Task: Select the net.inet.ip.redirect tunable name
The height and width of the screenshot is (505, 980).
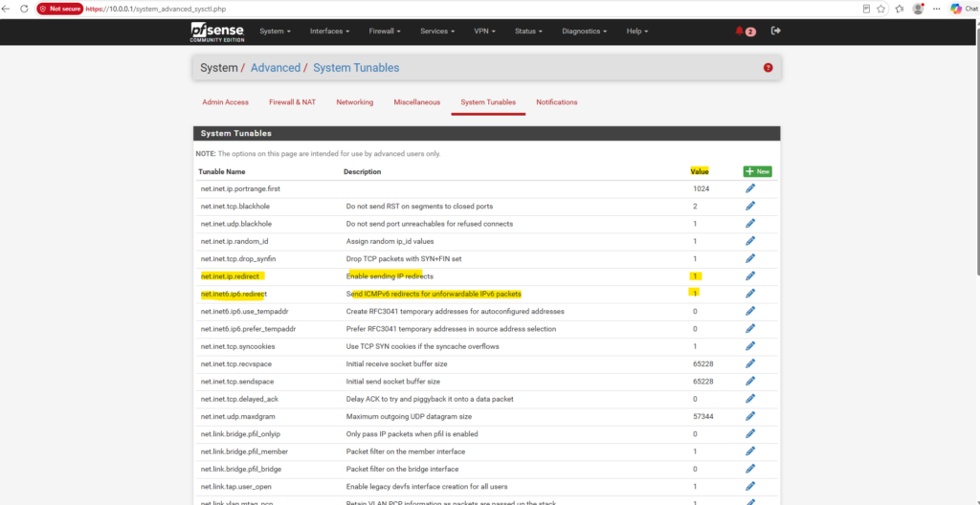Action: 232,275
